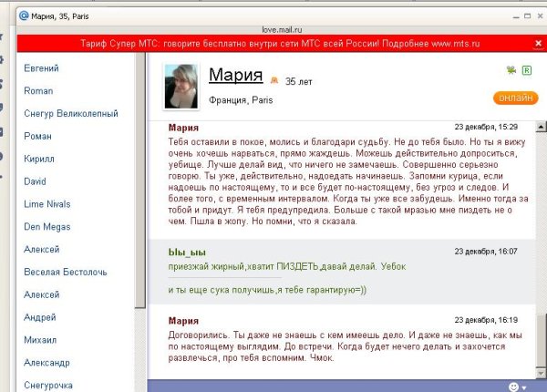Click the scroll down arrow in message pane

(x=542, y=372)
